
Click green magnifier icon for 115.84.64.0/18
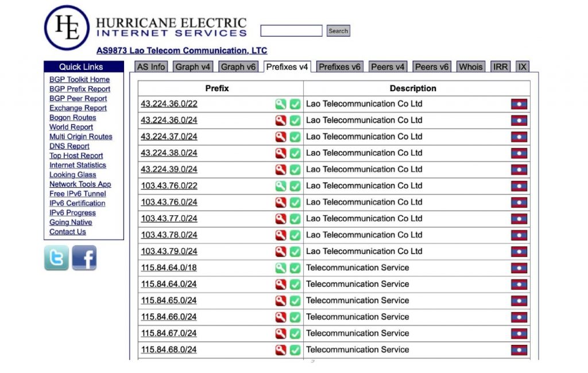(x=280, y=268)
